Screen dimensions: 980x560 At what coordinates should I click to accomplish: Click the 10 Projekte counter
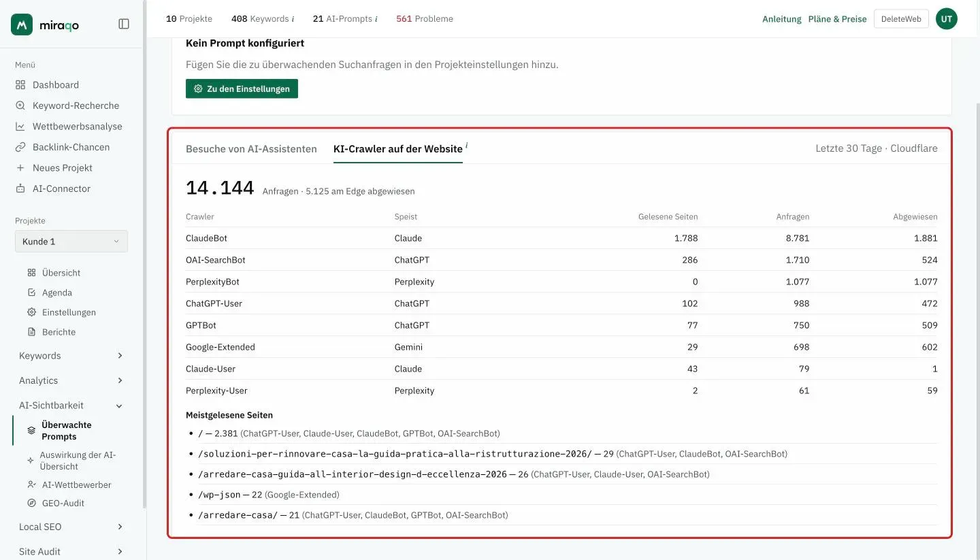tap(189, 19)
